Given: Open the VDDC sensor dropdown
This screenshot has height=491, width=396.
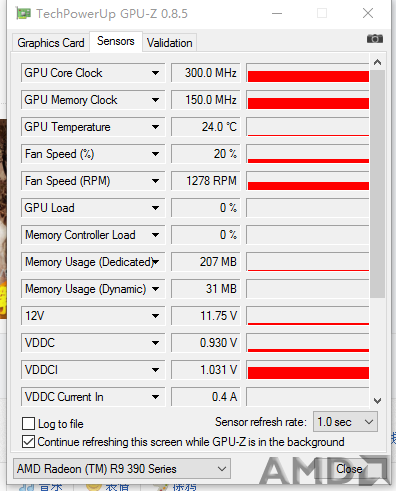Looking at the screenshot, I should coord(155,343).
